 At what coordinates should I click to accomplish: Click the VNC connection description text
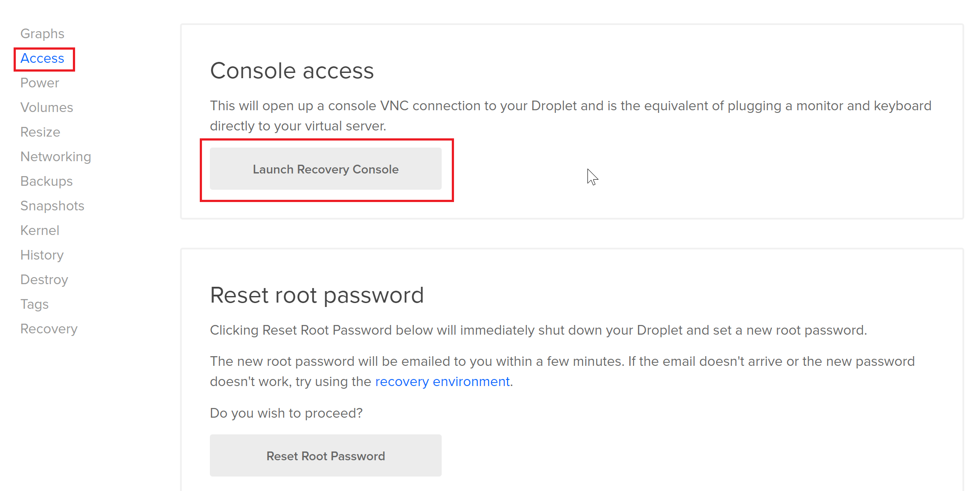(x=570, y=116)
